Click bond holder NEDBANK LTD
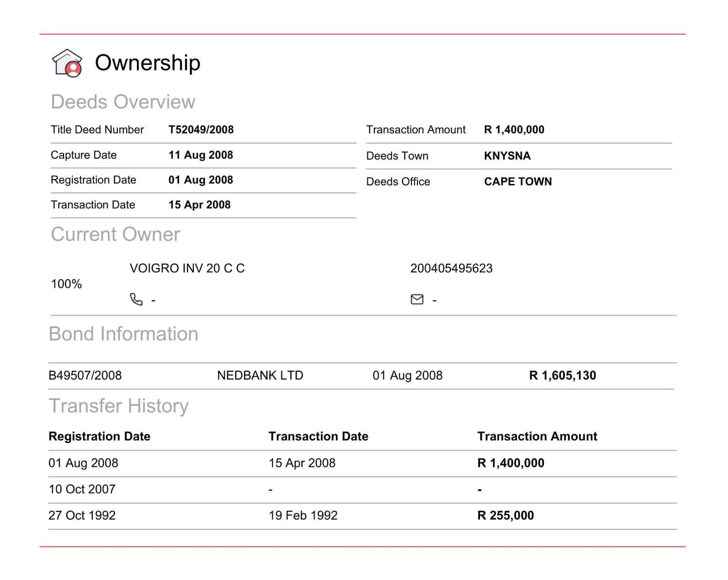Viewport: 728px width, 580px height. pos(260,375)
